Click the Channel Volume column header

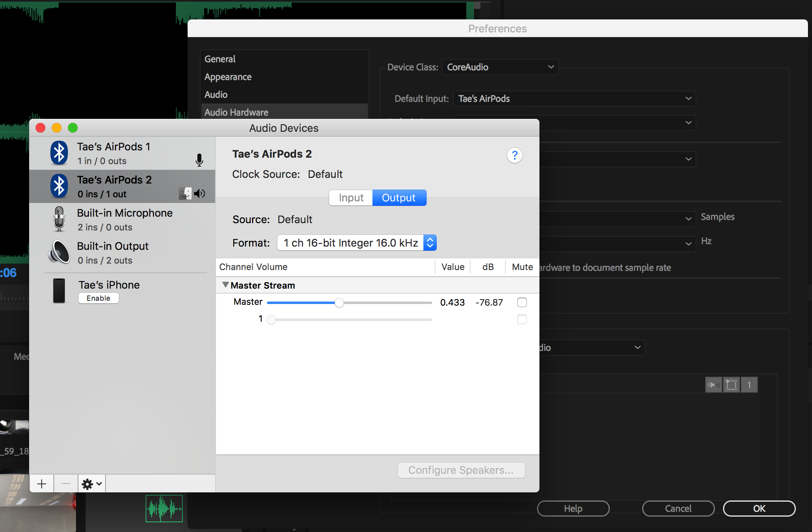pos(326,267)
